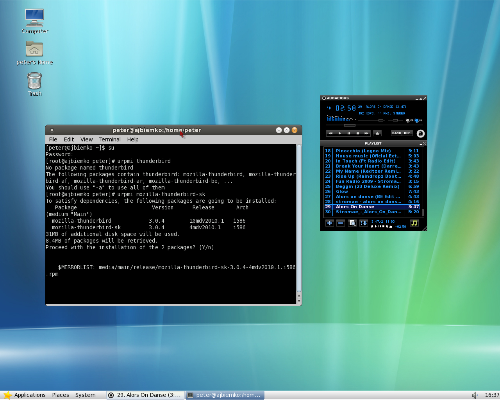Click the add (plus) playlist button

[329, 223]
